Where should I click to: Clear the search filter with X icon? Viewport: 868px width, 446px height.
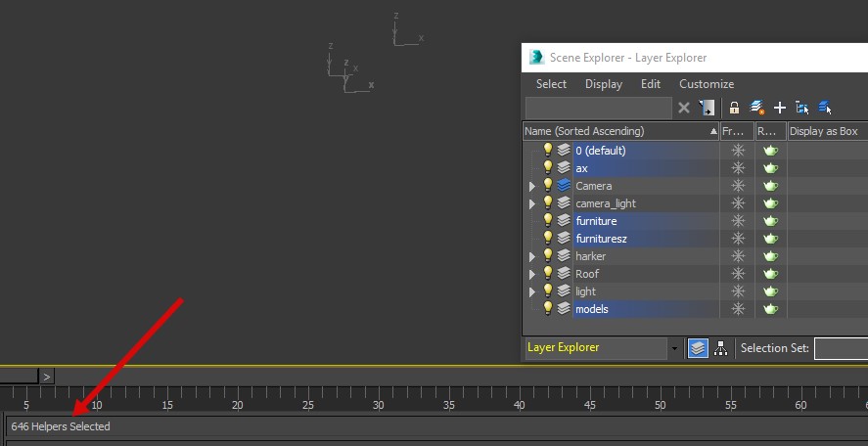point(684,108)
